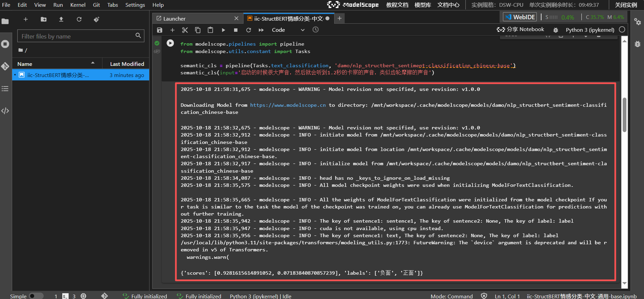Interrupt the kernel with stop button
The height and width of the screenshot is (299, 644).
coord(236,30)
